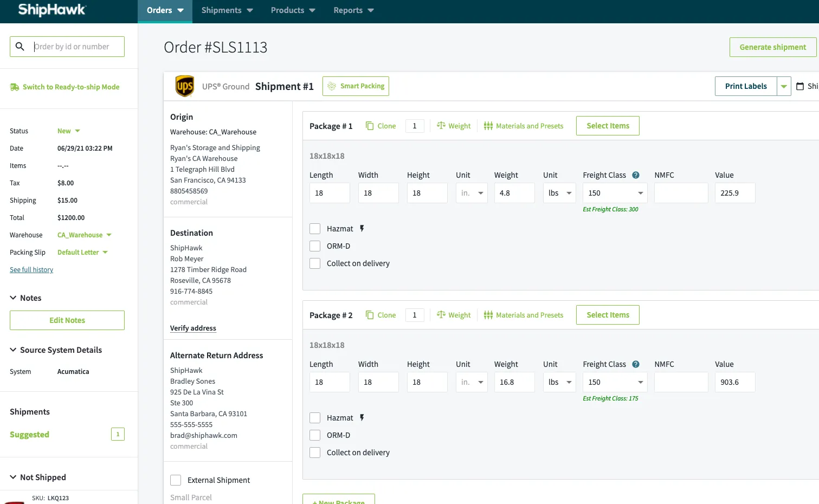819x504 pixels.
Task: Click the Freight Class help icon on Package #2
Action: tap(635, 364)
